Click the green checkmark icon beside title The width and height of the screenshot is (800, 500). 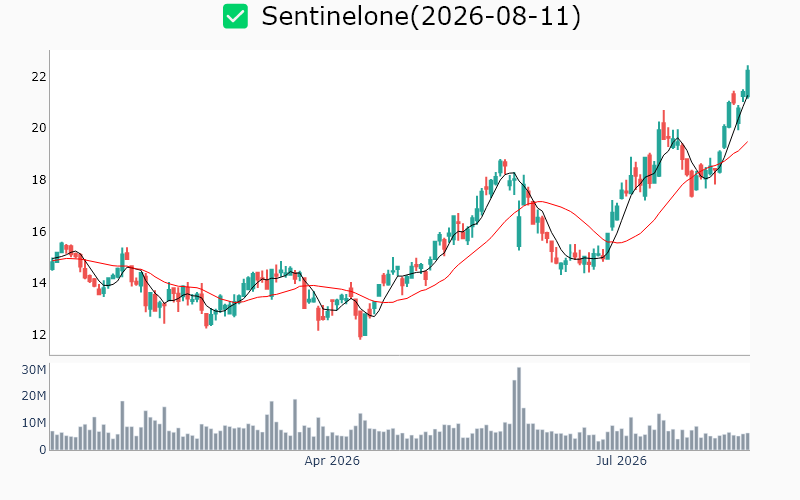[x=235, y=16]
